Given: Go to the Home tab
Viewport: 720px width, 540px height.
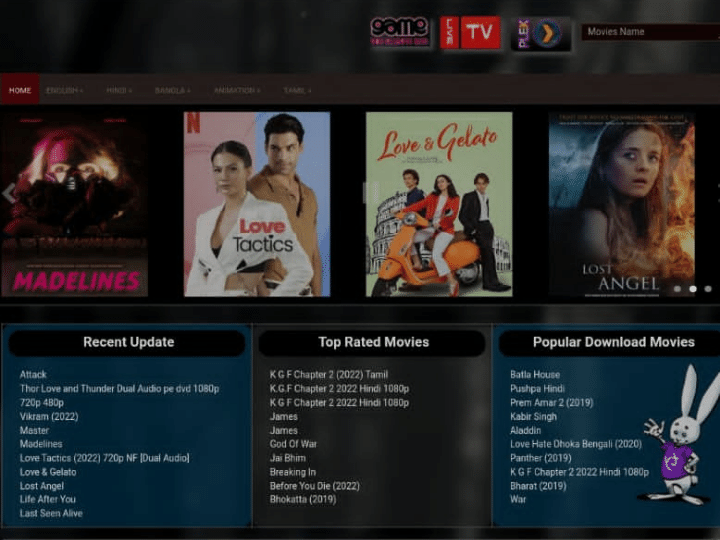Looking at the screenshot, I should pyautogui.click(x=20, y=90).
